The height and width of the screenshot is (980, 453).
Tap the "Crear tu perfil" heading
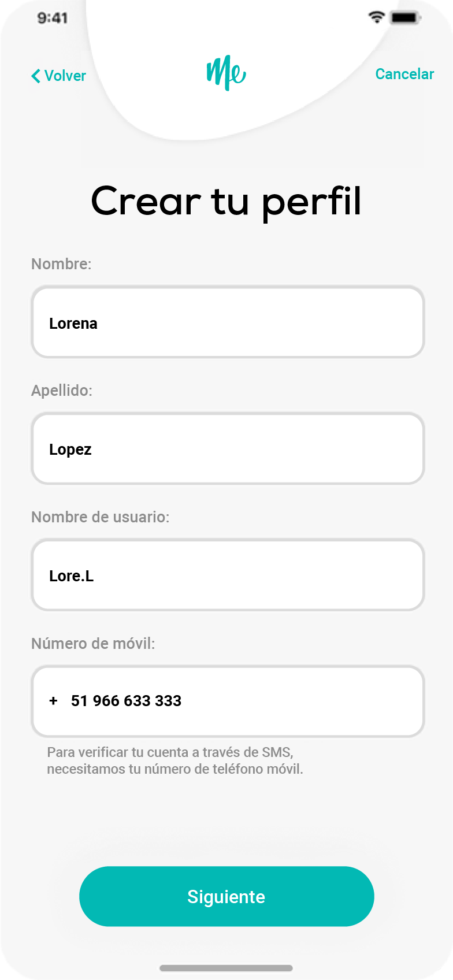pyautogui.click(x=226, y=201)
